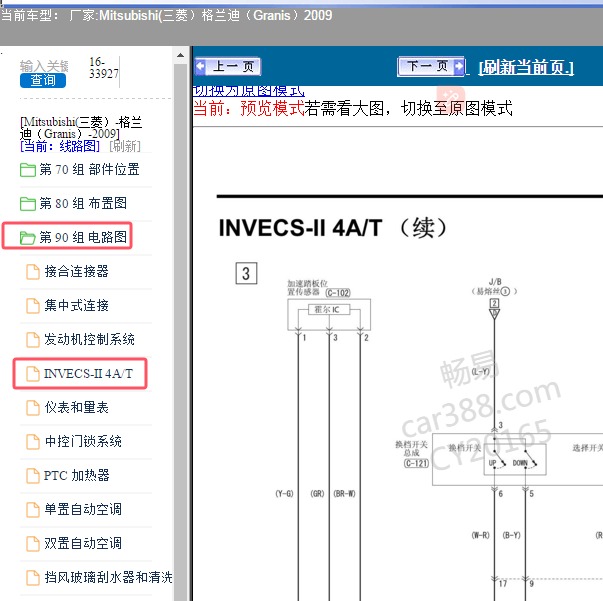
Task: Click the 霍尔 IC label in diagram
Action: tap(329, 310)
